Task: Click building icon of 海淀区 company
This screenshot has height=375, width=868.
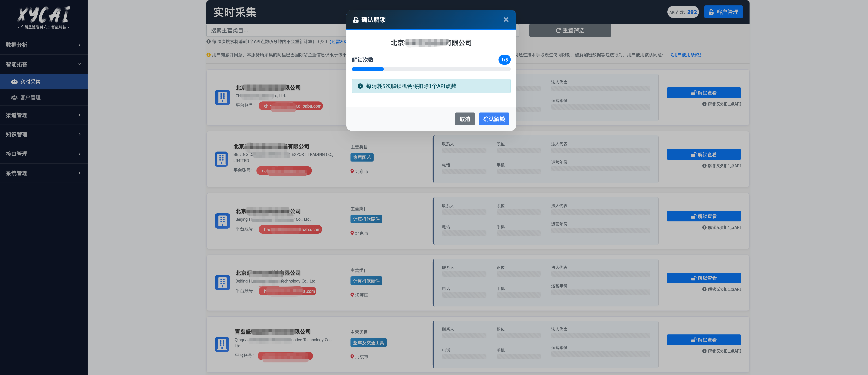Action: 222,283
